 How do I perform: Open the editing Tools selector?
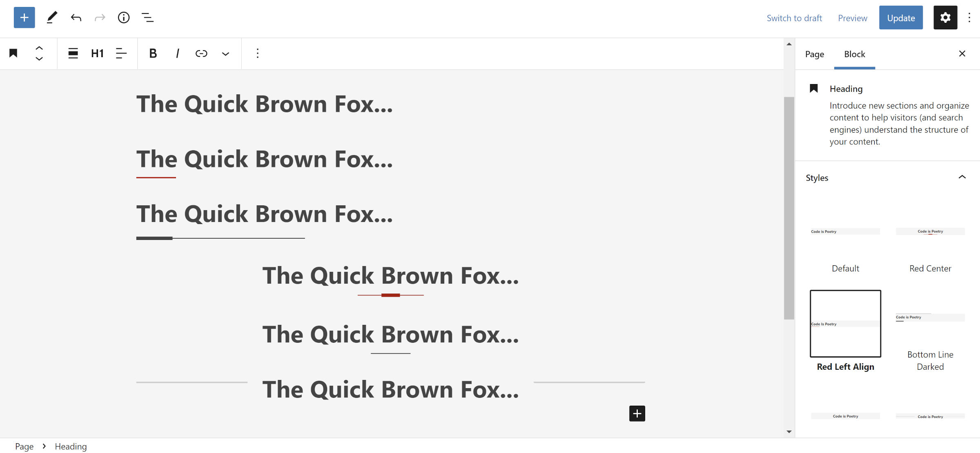tap(51, 18)
